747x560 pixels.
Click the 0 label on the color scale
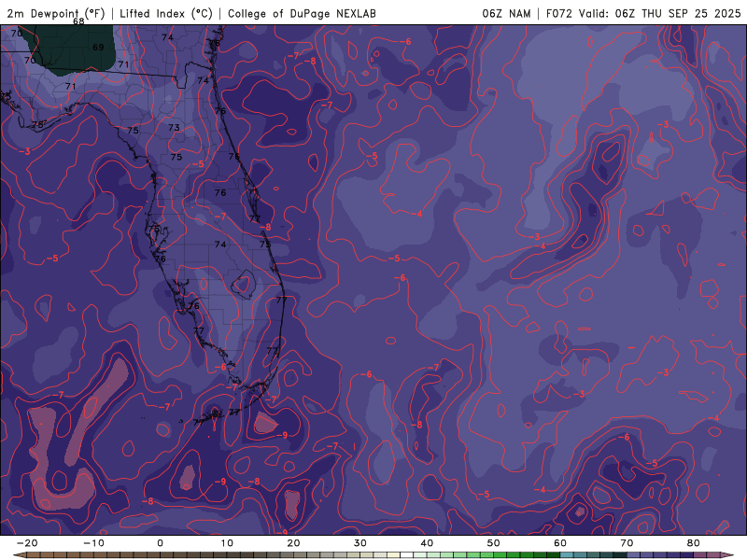[x=160, y=543]
